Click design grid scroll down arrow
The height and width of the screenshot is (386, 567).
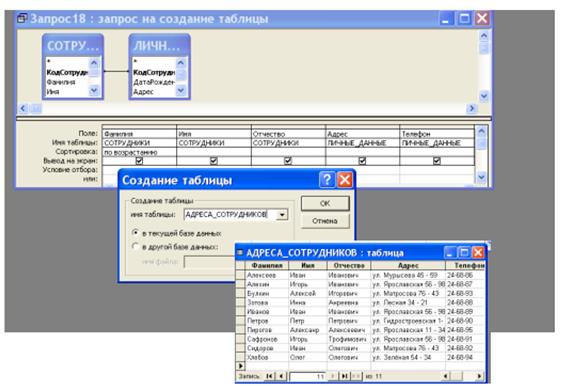482,177
